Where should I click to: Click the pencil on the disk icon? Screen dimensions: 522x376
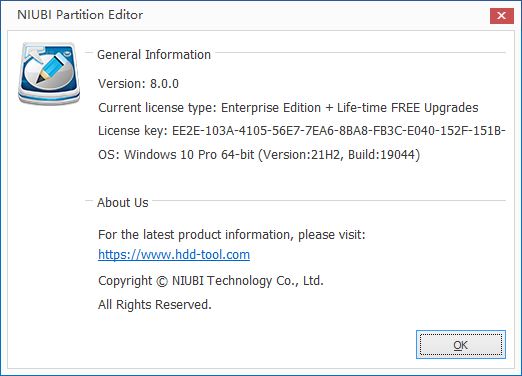[x=51, y=69]
